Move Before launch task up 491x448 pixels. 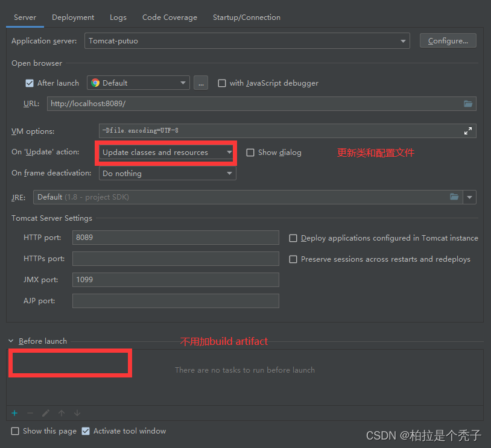click(62, 413)
